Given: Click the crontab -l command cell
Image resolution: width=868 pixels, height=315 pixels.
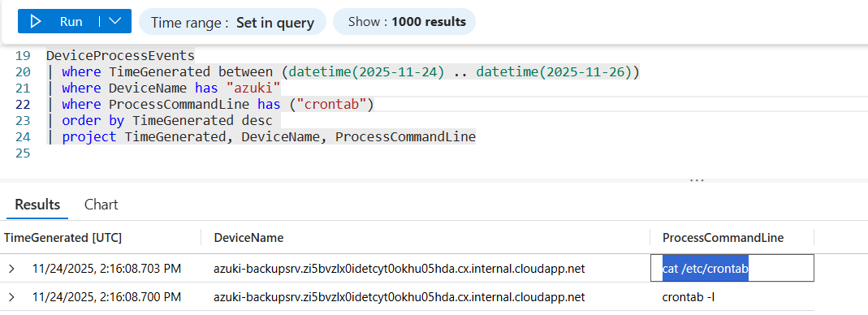Looking at the screenshot, I should tap(689, 297).
